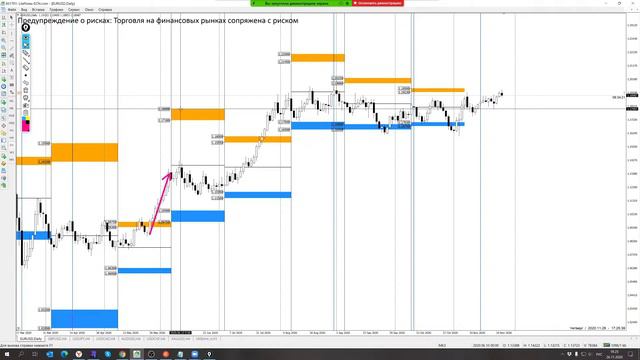Open the Вид menu
640x360 pixels.
[x=24, y=9]
